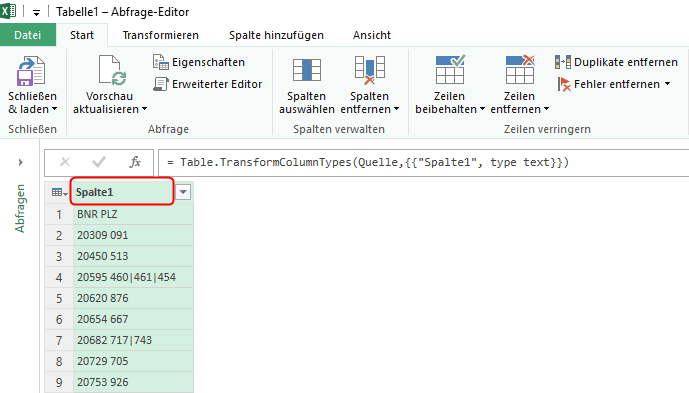
Task: Expand the Zeilen beibehalten dropdown
Action: click(x=482, y=109)
